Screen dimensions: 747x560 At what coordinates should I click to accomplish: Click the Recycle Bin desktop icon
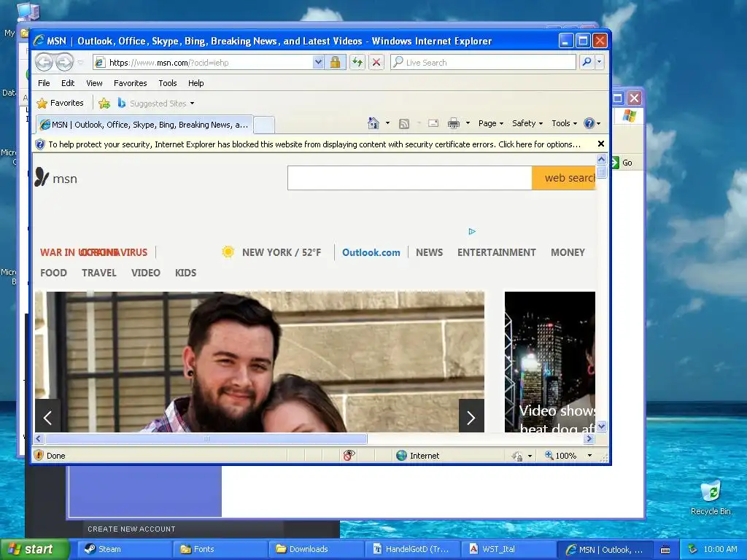point(711,497)
